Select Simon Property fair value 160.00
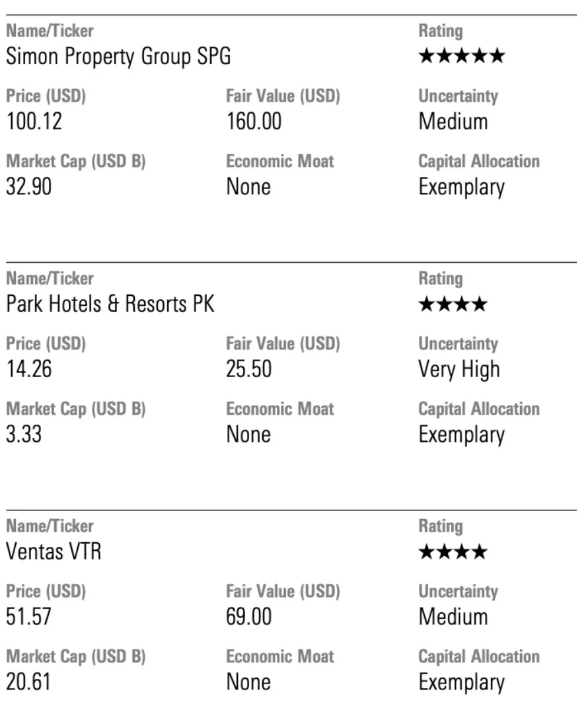This screenshot has width=588, height=704. click(x=254, y=122)
